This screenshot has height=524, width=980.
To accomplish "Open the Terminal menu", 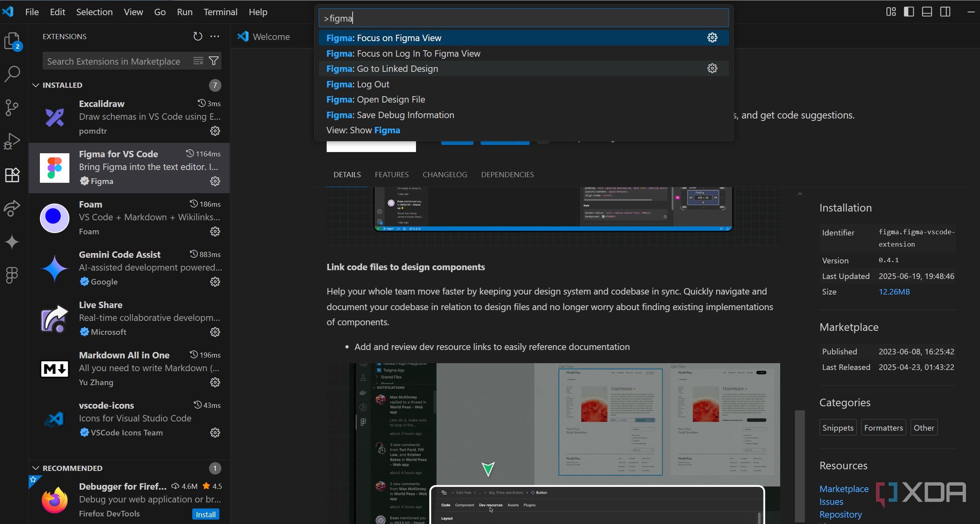I will point(221,12).
